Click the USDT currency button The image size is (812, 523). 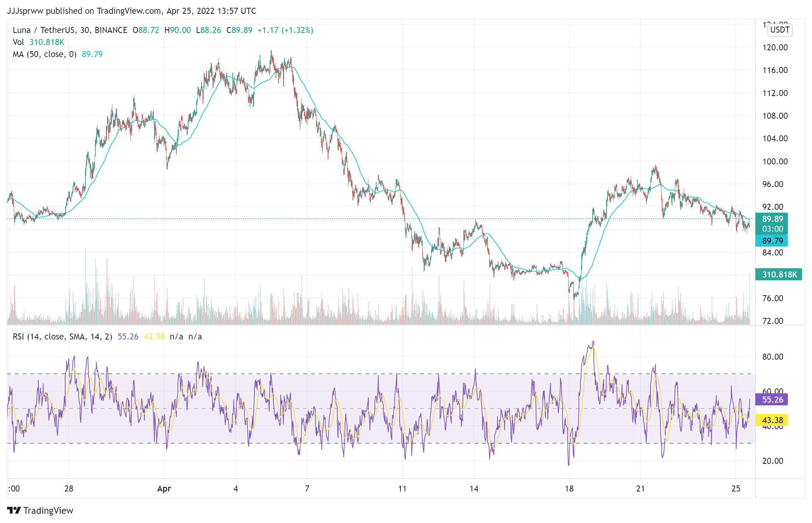click(780, 30)
